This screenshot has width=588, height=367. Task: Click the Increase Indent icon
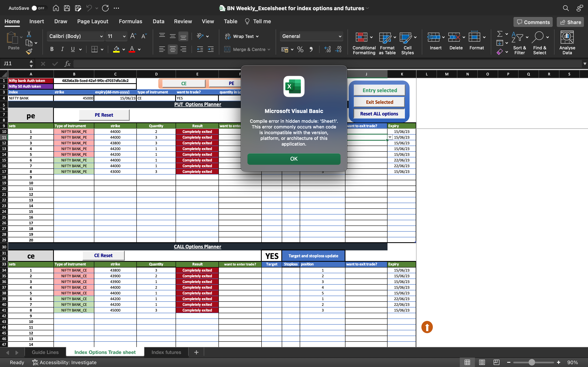(x=211, y=49)
